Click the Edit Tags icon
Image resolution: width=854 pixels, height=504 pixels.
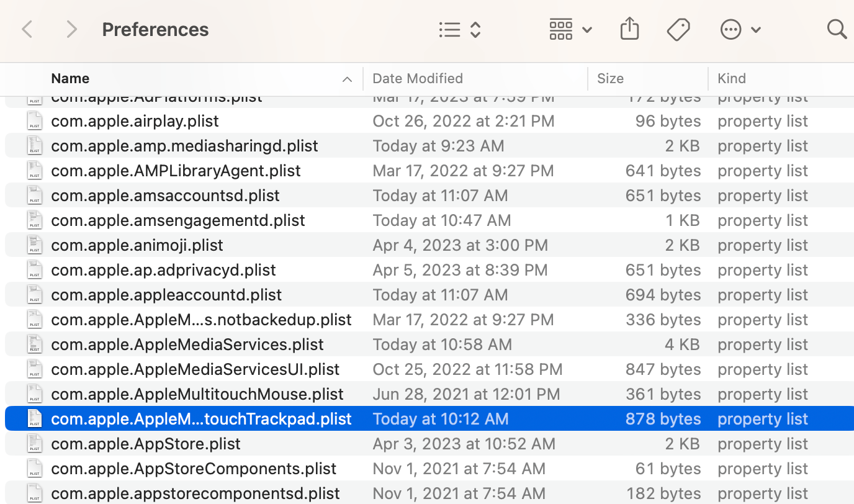(x=678, y=29)
